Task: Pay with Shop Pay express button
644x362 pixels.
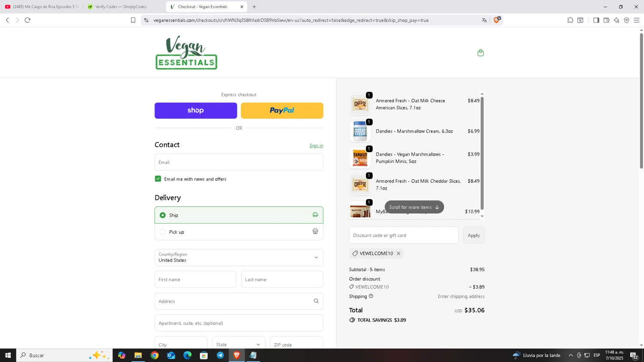Action: point(196,111)
